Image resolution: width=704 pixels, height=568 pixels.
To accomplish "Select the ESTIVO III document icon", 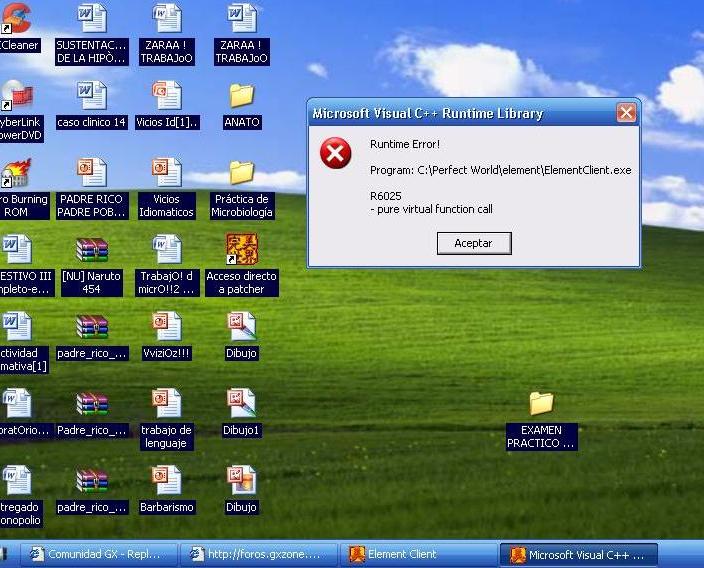I will tap(17, 250).
